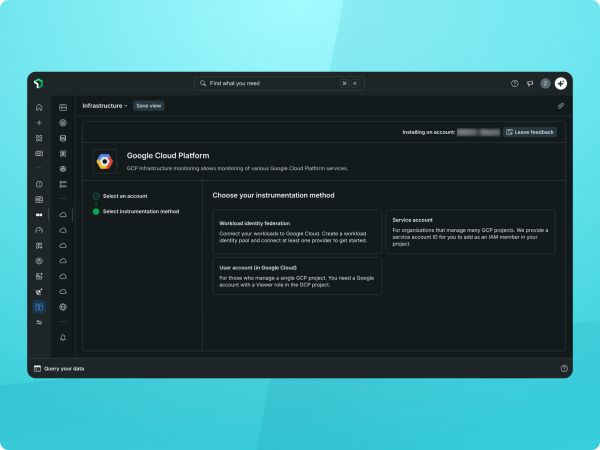This screenshot has width=600, height=450.
Task: Click the sliders settings icon in sidebar
Action: click(x=39, y=323)
